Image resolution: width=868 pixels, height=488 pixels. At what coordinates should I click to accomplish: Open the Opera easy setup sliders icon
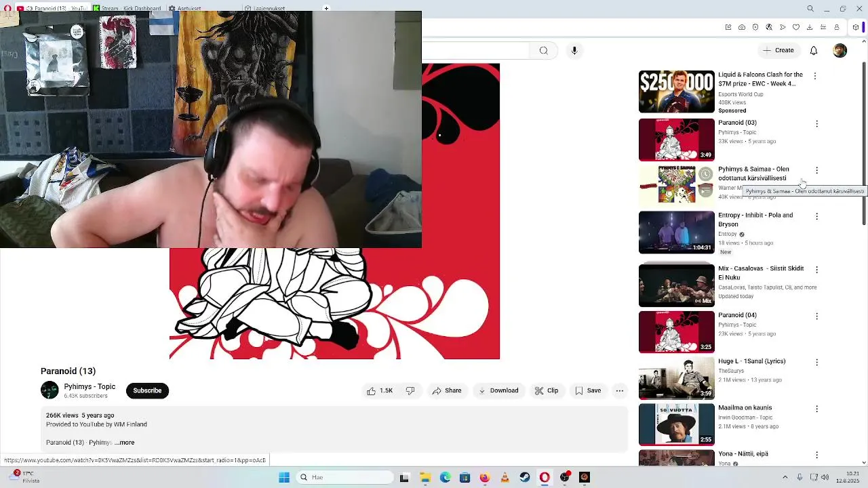pyautogui.click(x=823, y=27)
